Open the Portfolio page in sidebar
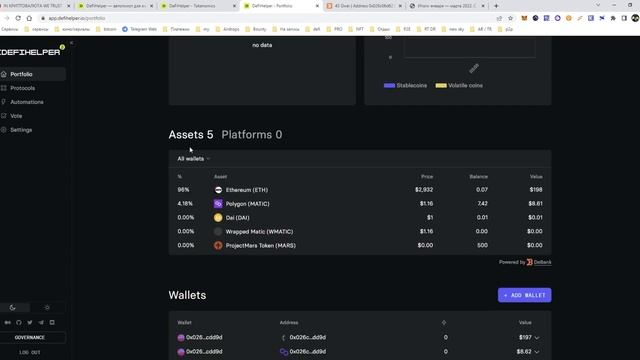640x360 pixels. coord(33,74)
